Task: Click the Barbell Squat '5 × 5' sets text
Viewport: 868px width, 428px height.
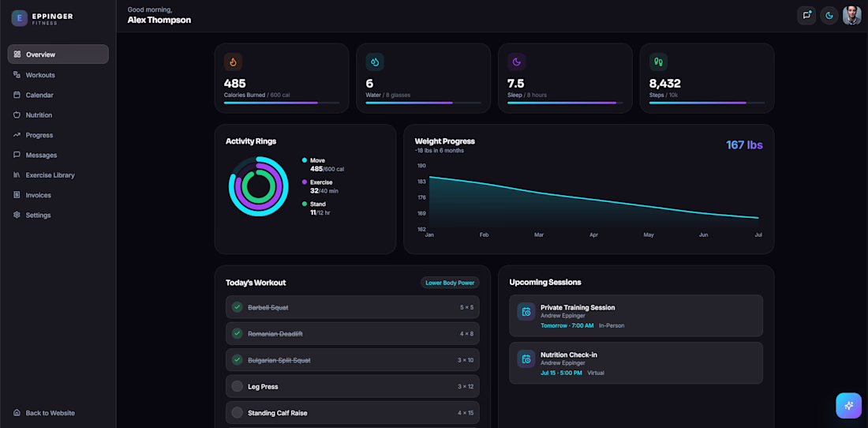Action: tap(466, 307)
